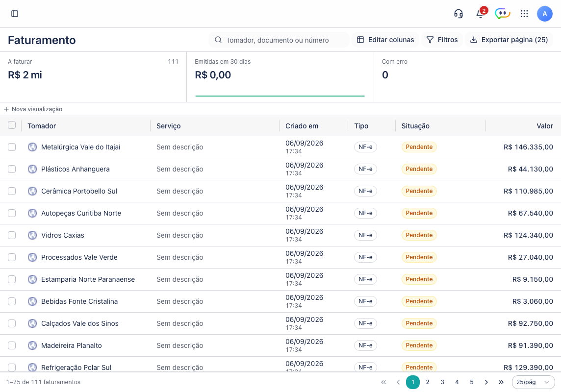This screenshot has width=561, height=392.
Task: Select the A faturar summary card
Action: point(93,77)
